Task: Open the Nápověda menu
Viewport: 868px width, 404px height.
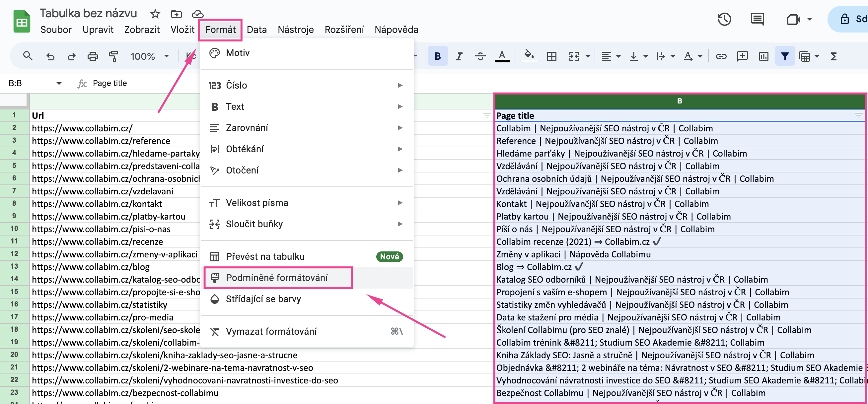Action: [396, 30]
